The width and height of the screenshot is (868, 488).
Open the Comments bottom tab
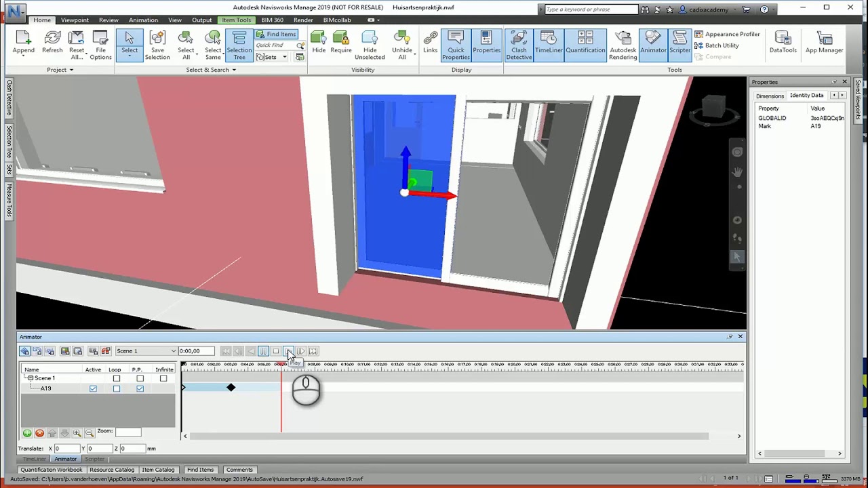239,470
